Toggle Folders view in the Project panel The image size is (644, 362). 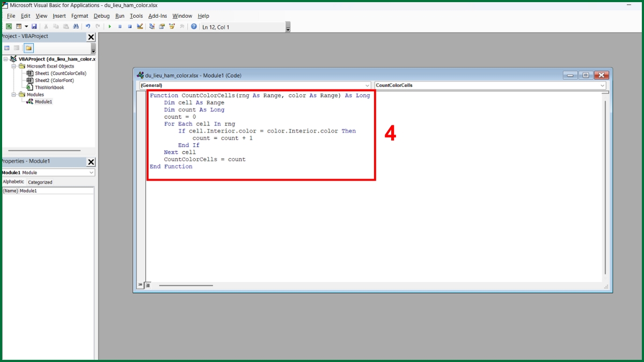[28, 48]
